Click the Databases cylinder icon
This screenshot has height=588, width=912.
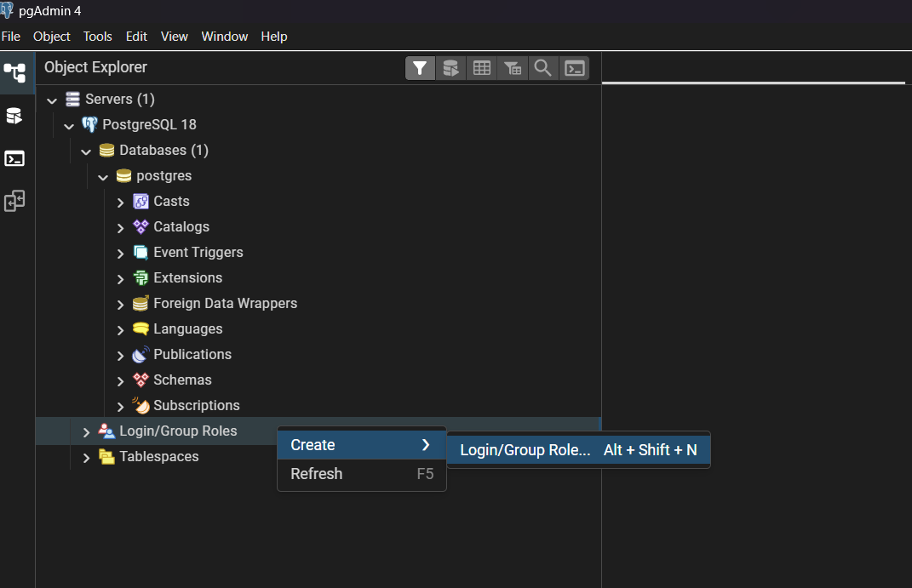click(106, 151)
